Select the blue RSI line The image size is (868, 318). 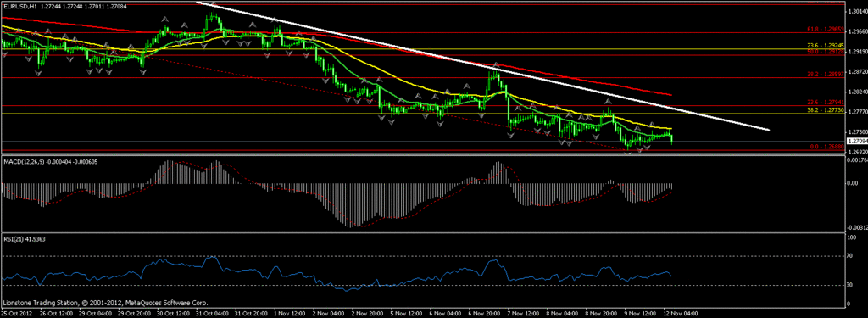click(337, 274)
